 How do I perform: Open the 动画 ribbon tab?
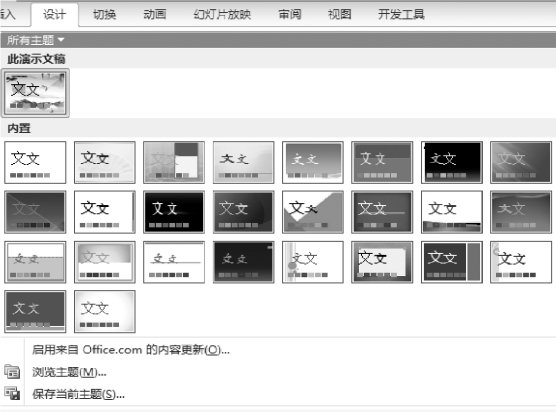(x=155, y=15)
